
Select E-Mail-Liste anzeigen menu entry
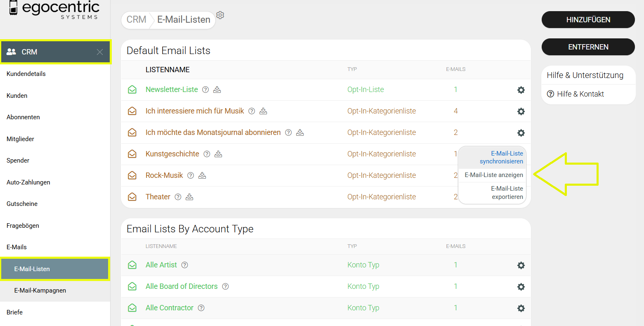493,175
